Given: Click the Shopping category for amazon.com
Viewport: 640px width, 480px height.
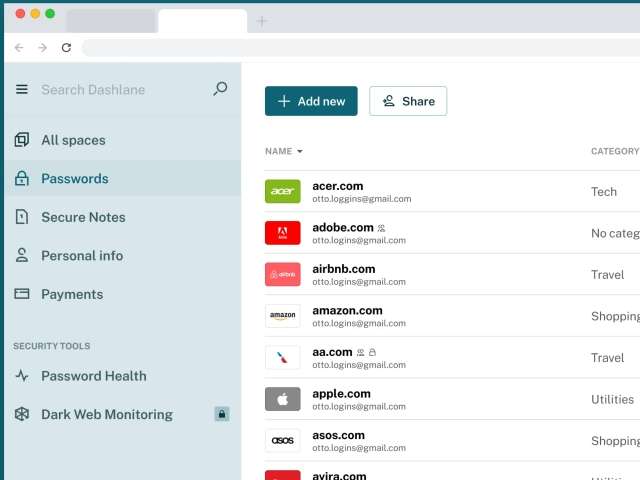Looking at the screenshot, I should (616, 316).
